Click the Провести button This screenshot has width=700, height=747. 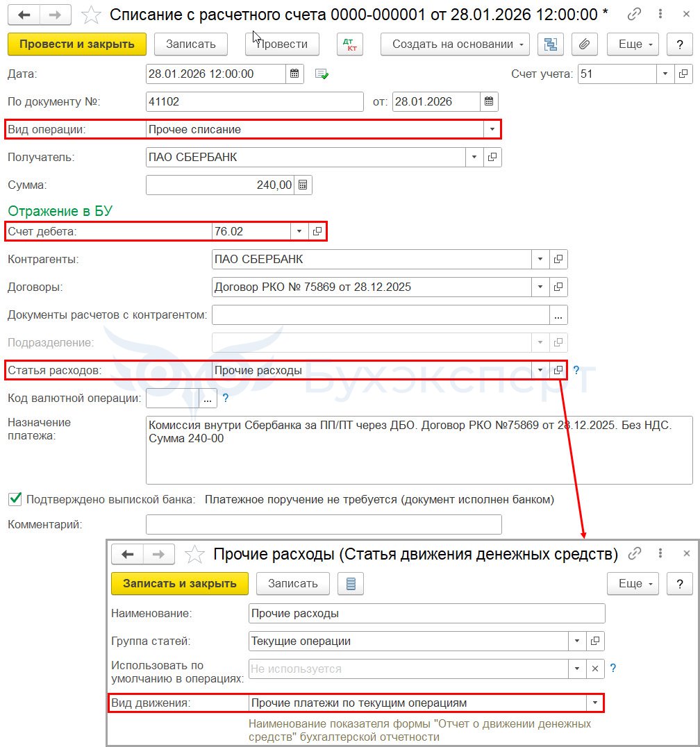point(282,44)
